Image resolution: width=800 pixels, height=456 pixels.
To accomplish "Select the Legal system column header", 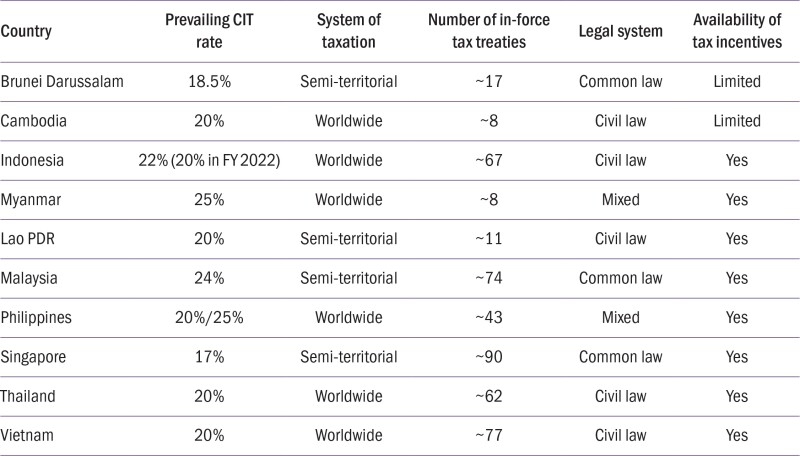I will pos(621,31).
